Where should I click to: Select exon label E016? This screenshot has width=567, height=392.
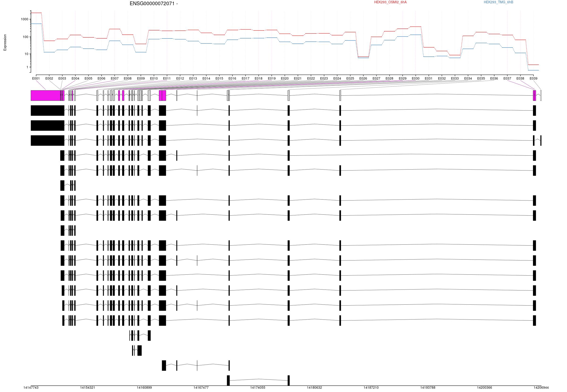232,79
